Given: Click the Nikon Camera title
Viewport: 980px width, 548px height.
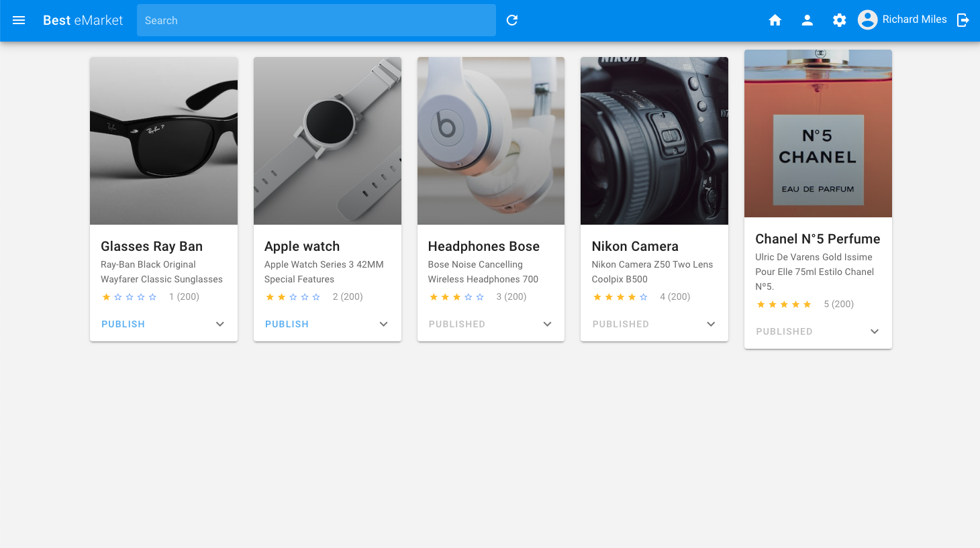Looking at the screenshot, I should click(635, 246).
